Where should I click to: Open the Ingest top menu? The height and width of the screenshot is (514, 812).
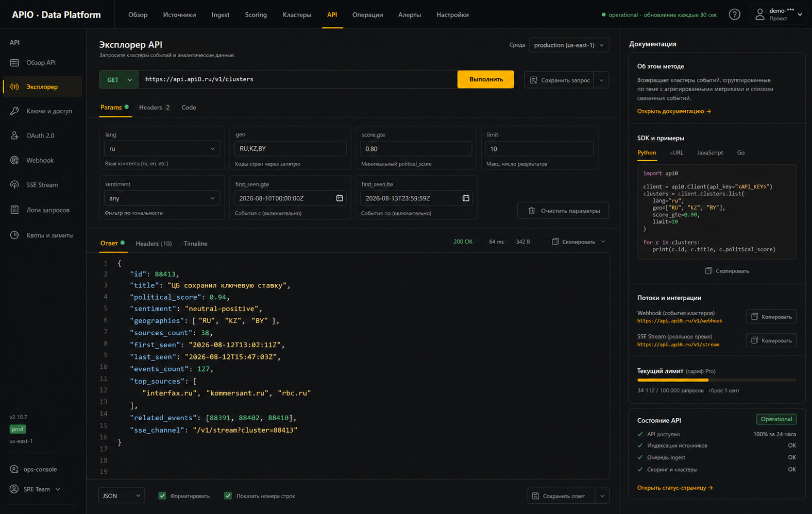point(221,15)
